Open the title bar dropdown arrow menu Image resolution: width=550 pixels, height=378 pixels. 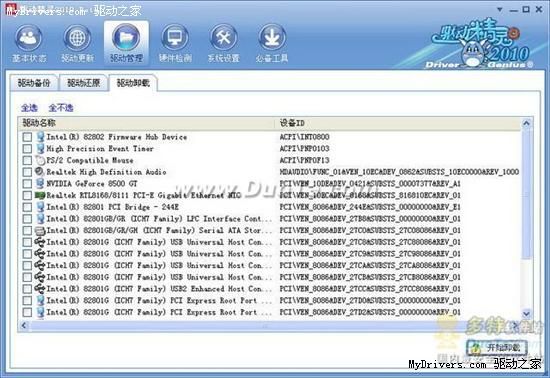point(500,10)
